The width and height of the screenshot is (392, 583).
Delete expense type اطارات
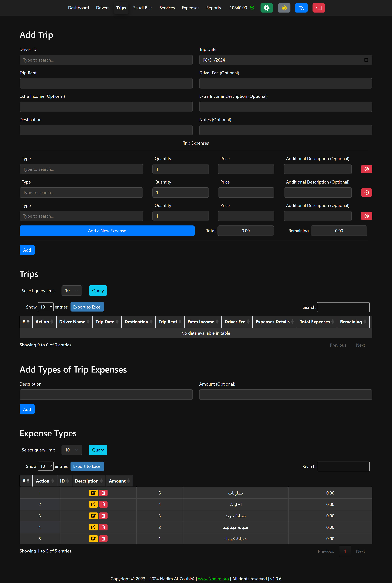pyautogui.click(x=103, y=504)
